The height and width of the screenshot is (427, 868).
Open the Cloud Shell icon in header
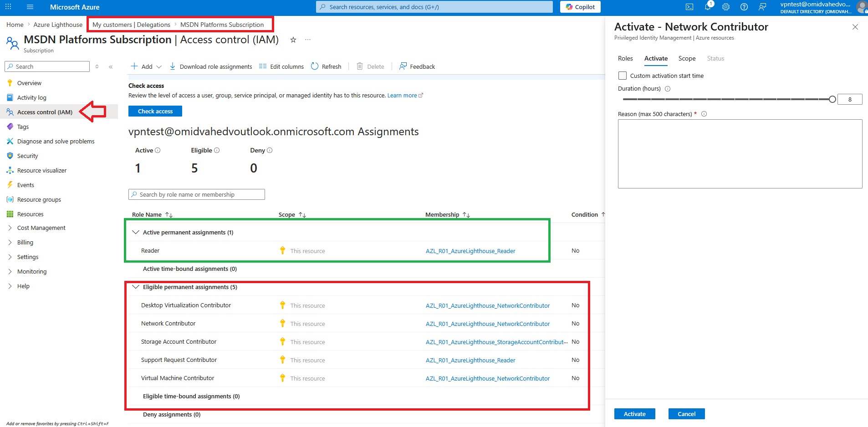click(689, 7)
